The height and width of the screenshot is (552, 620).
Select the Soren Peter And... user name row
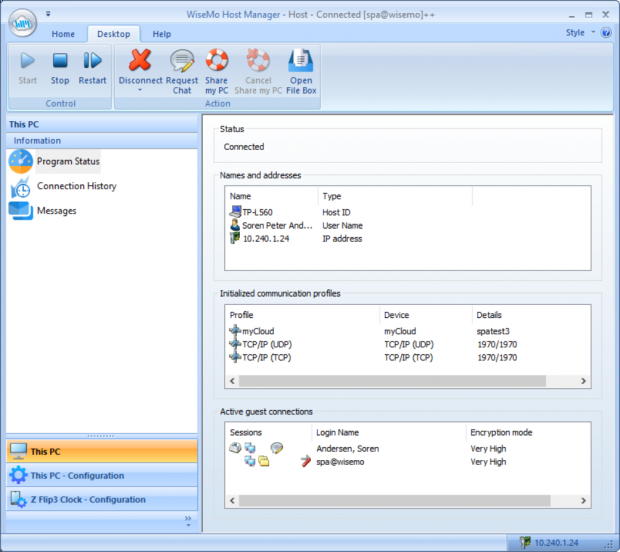(x=296, y=225)
